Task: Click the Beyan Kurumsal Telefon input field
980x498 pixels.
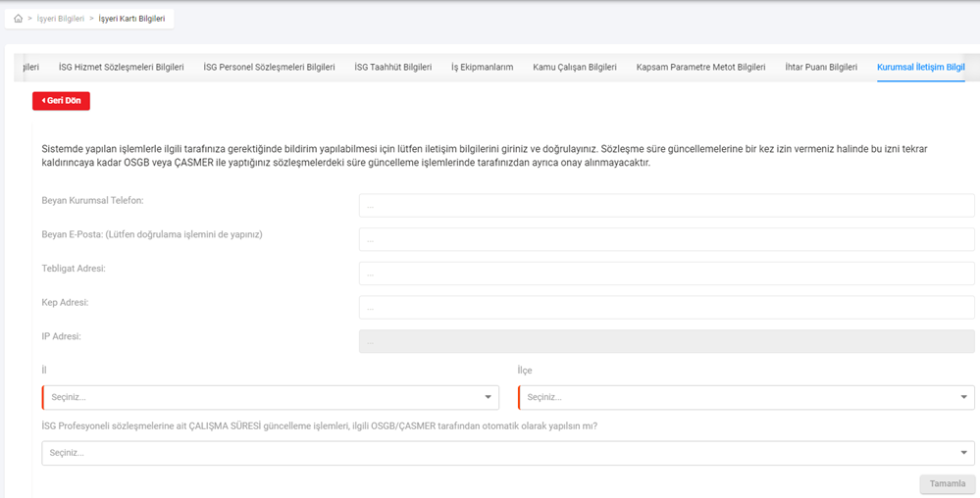Action: (666, 206)
